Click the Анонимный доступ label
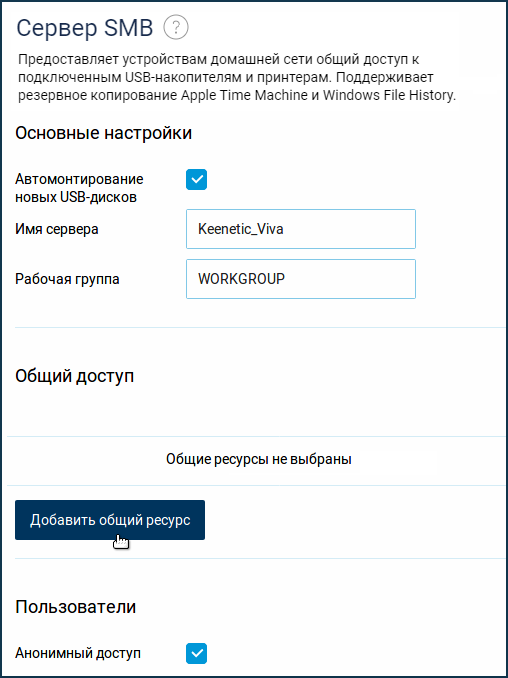The image size is (508, 678). [x=78, y=653]
